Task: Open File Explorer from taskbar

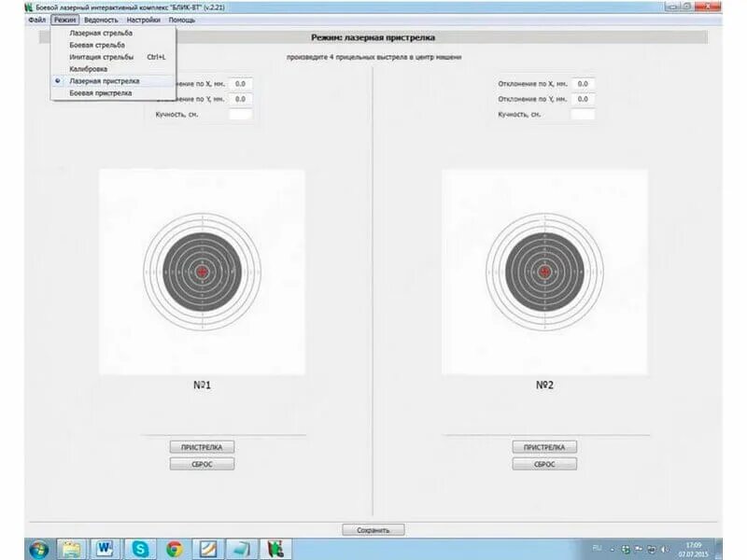Action: click(x=72, y=549)
